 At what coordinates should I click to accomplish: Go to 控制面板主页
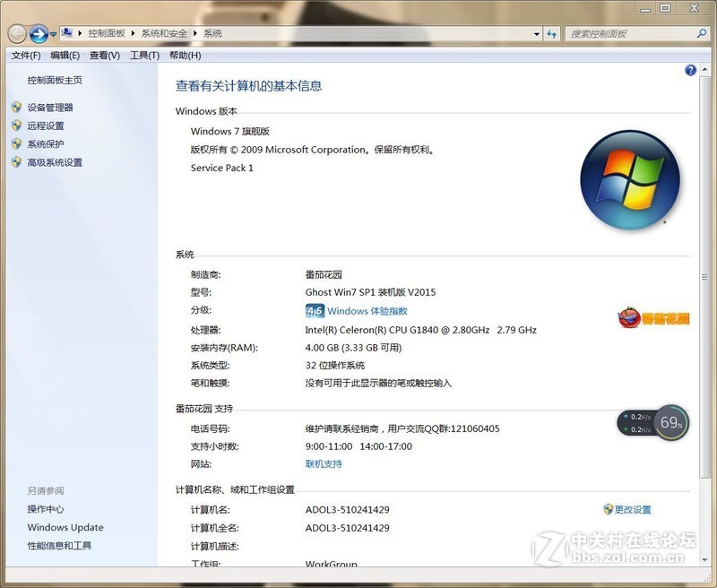(x=55, y=81)
